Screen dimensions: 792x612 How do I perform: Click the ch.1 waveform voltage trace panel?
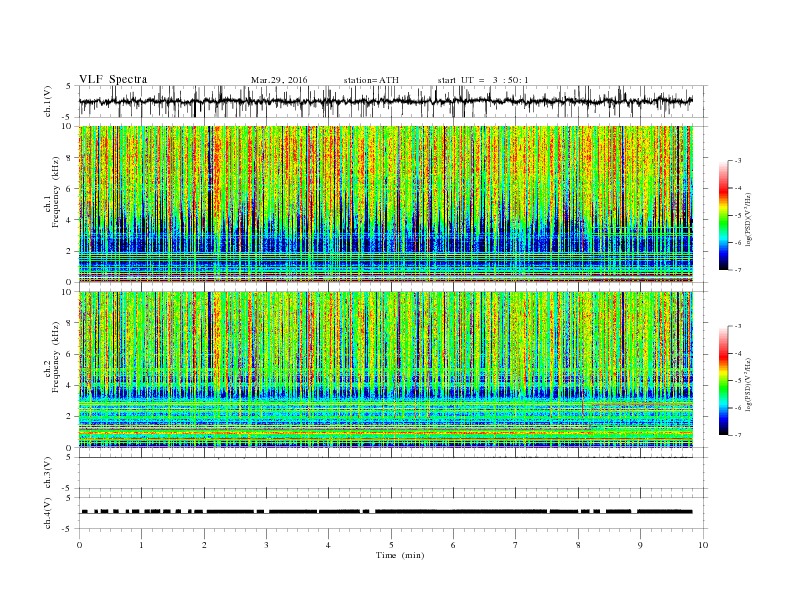393,101
